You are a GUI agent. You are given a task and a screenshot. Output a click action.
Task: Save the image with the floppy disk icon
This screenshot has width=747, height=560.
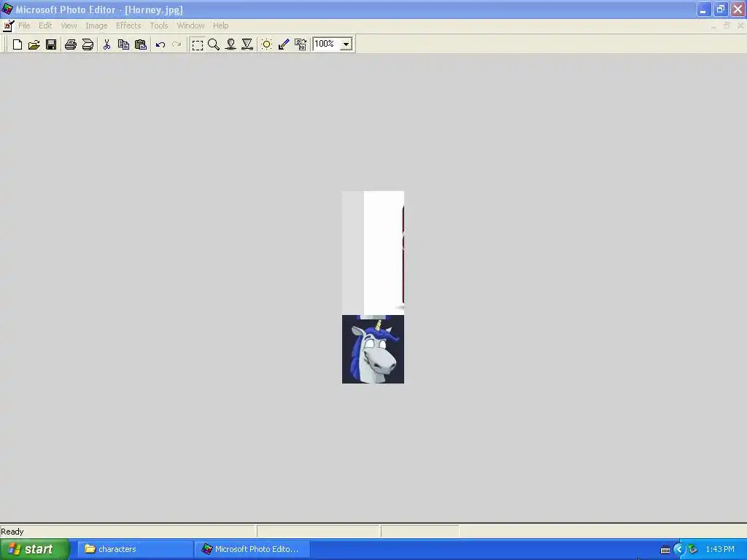click(51, 44)
